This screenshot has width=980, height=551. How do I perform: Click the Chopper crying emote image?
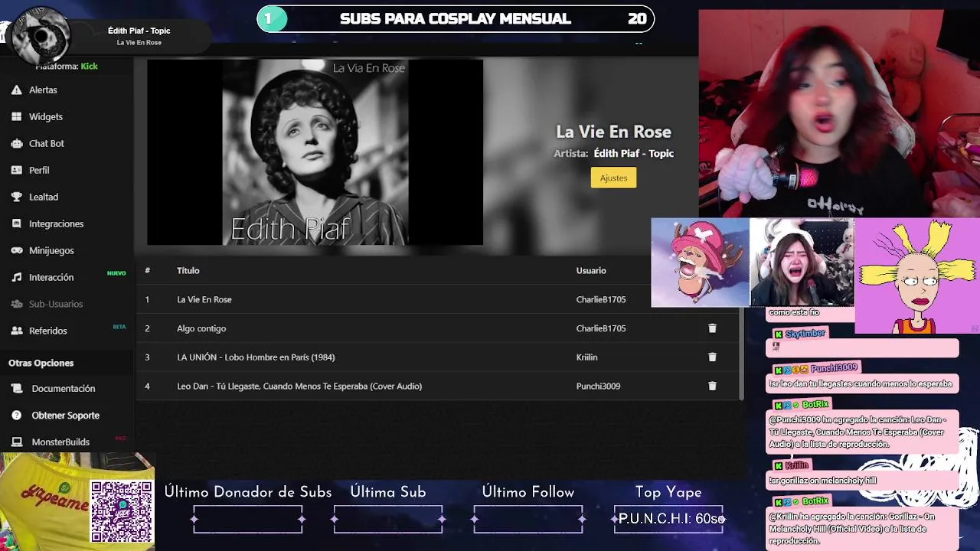(x=700, y=262)
